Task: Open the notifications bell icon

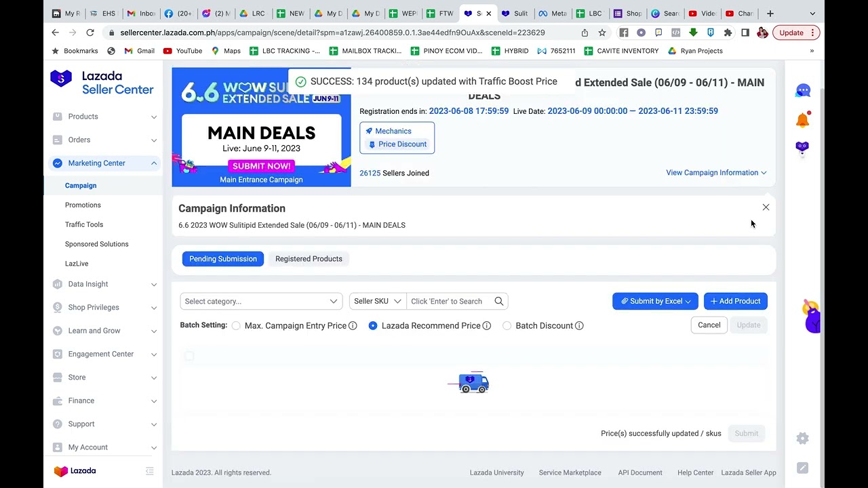Action: (803, 120)
